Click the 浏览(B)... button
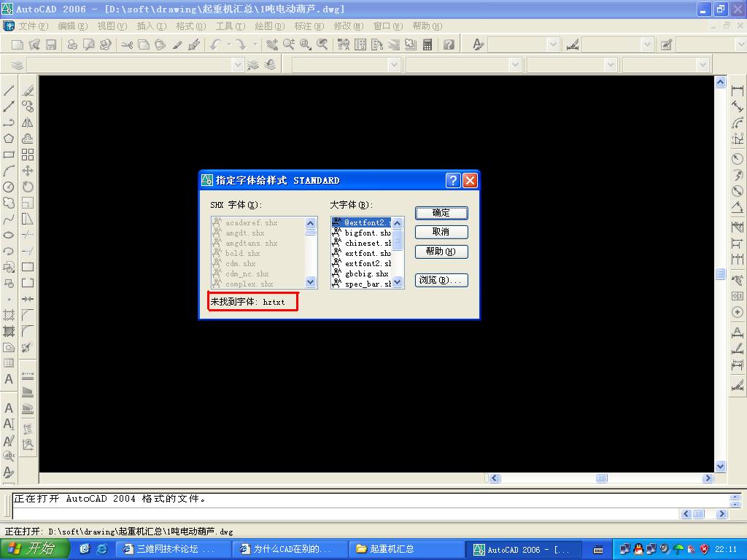747x560 pixels. click(441, 280)
